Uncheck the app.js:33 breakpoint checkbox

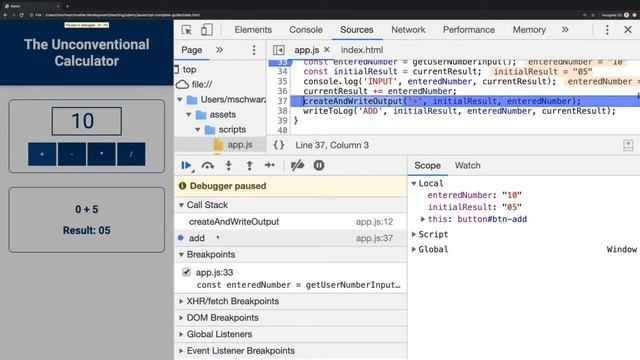[187, 272]
